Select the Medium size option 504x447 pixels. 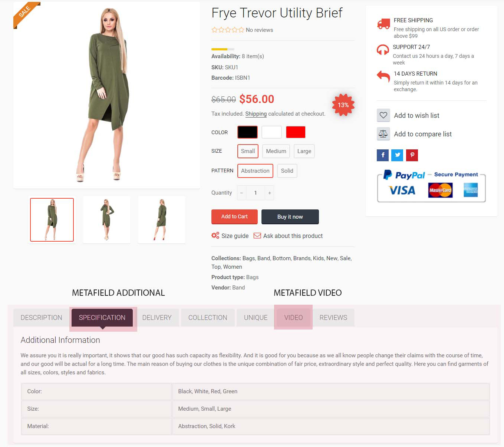tap(276, 151)
